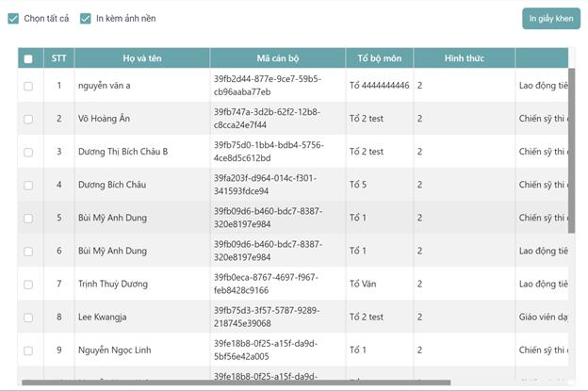Select checkbox for Dương Thị Bích Châu B
Image resolution: width=588 pixels, height=391 pixels.
pos(28,152)
